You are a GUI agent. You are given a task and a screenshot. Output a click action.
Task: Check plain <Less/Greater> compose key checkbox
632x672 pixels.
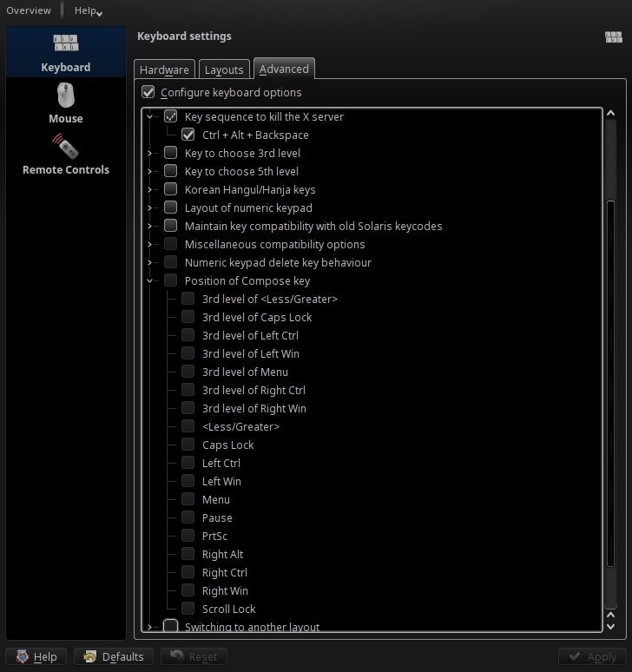[x=188, y=426]
